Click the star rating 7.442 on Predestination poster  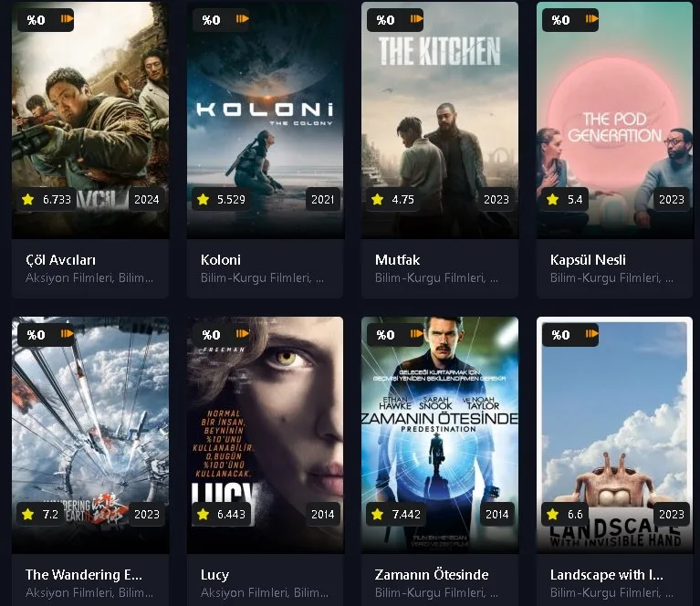click(x=396, y=514)
